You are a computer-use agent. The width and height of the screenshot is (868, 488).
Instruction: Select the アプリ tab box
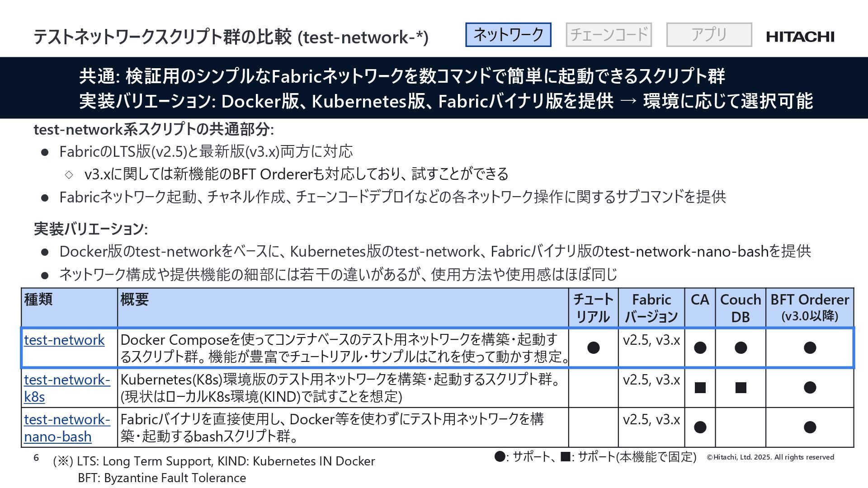coord(709,35)
